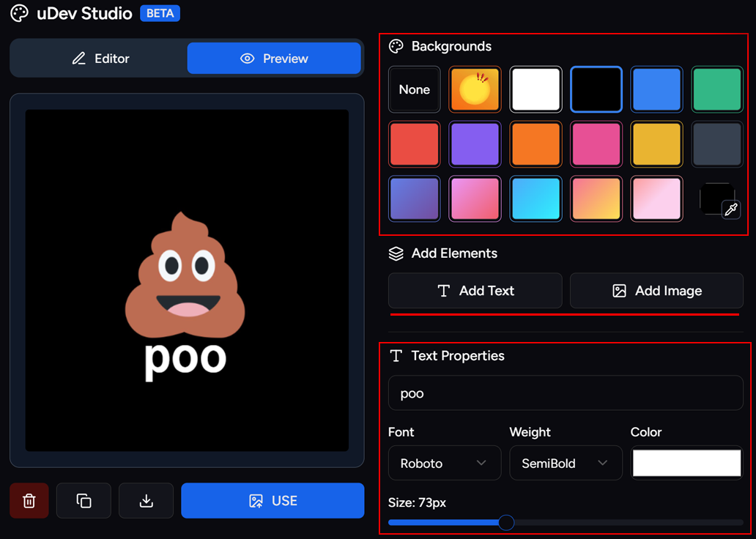Screen dimensions: 756x539
Task: Click the Add Image button
Action: (656, 291)
